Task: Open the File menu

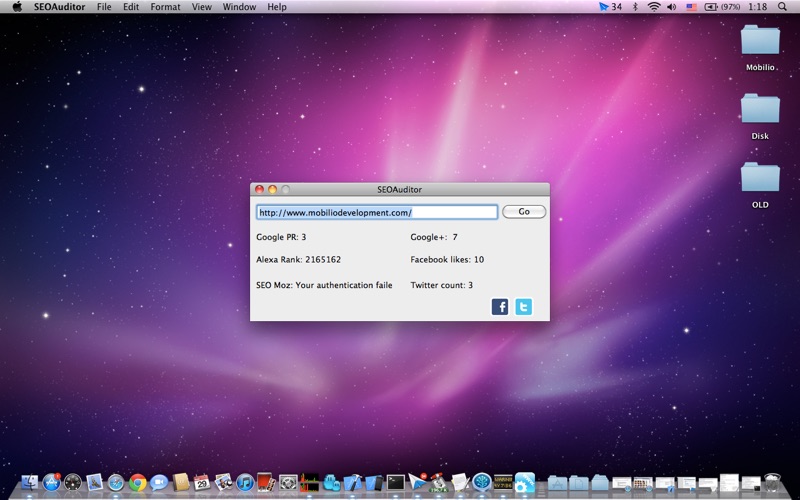Action: [x=104, y=7]
